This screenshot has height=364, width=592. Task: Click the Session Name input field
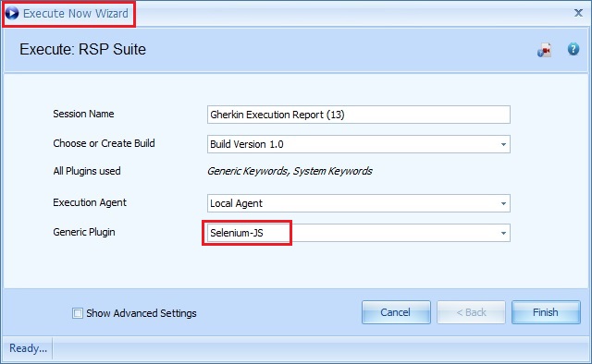pyautogui.click(x=359, y=115)
